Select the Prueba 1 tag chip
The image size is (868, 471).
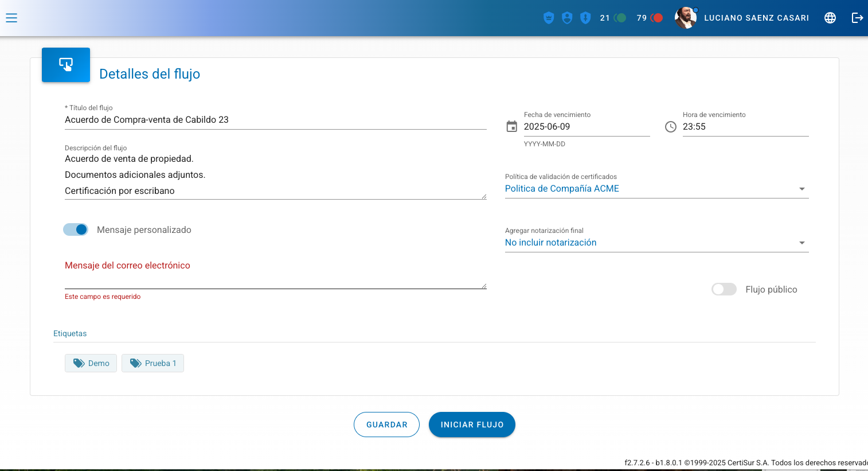pyautogui.click(x=153, y=363)
